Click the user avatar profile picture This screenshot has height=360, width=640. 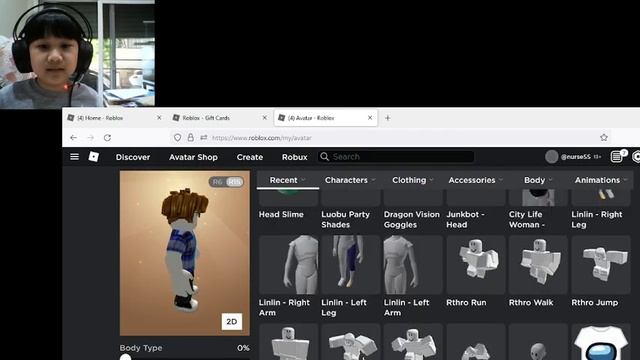click(x=551, y=157)
